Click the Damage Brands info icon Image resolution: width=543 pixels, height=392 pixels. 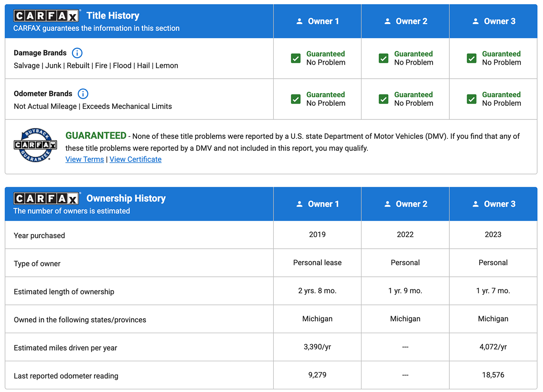[x=77, y=53]
